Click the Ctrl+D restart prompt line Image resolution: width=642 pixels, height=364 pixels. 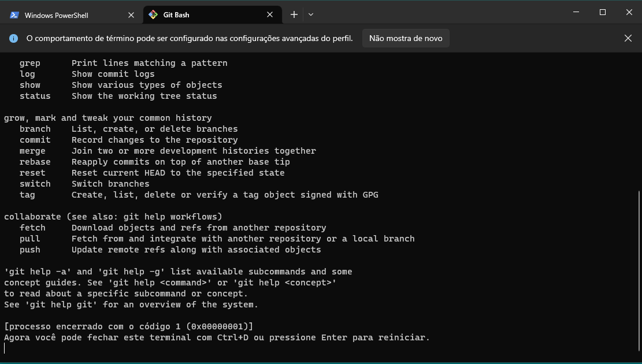click(x=216, y=337)
